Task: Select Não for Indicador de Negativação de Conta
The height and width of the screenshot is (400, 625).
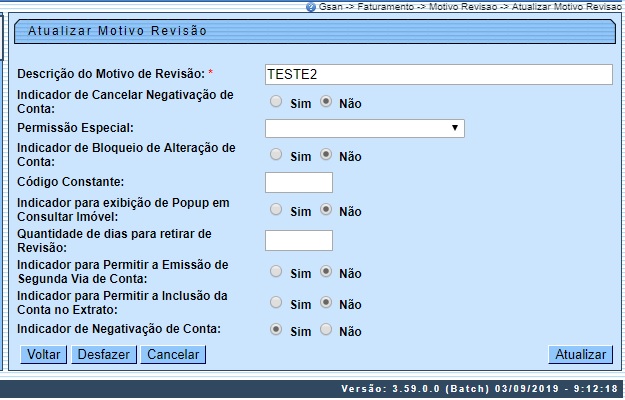Action: tap(326, 329)
